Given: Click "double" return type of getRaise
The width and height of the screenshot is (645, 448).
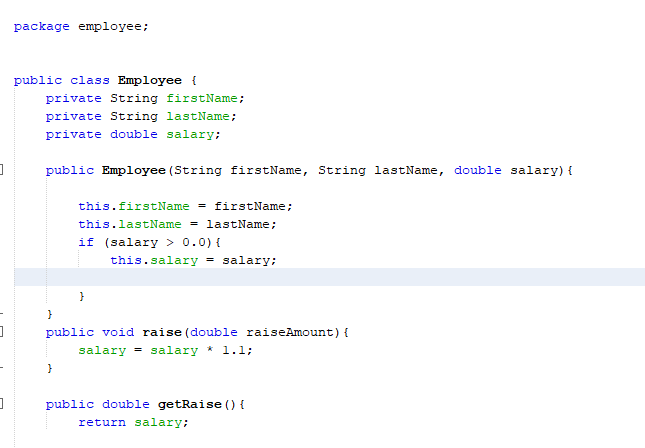Looking at the screenshot, I should click(x=126, y=404).
